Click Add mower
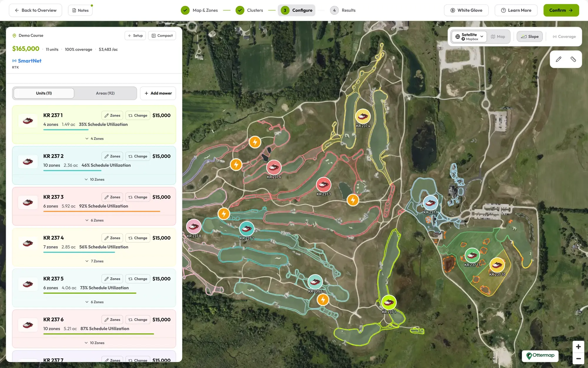Image resolution: width=588 pixels, height=368 pixels. click(158, 93)
